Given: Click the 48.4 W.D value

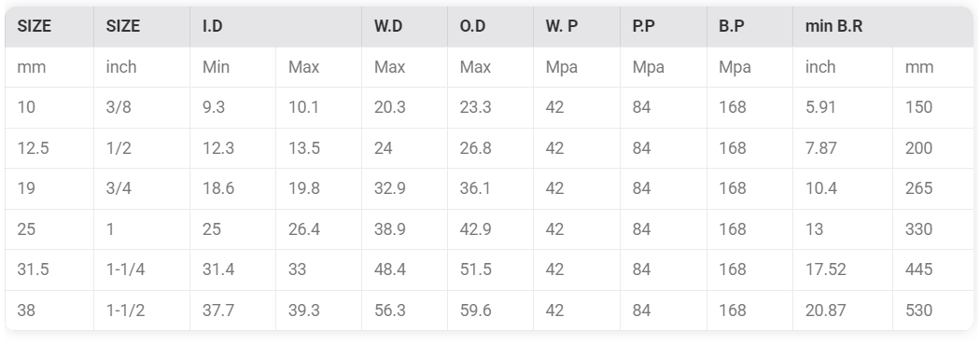Looking at the screenshot, I should (404, 269).
